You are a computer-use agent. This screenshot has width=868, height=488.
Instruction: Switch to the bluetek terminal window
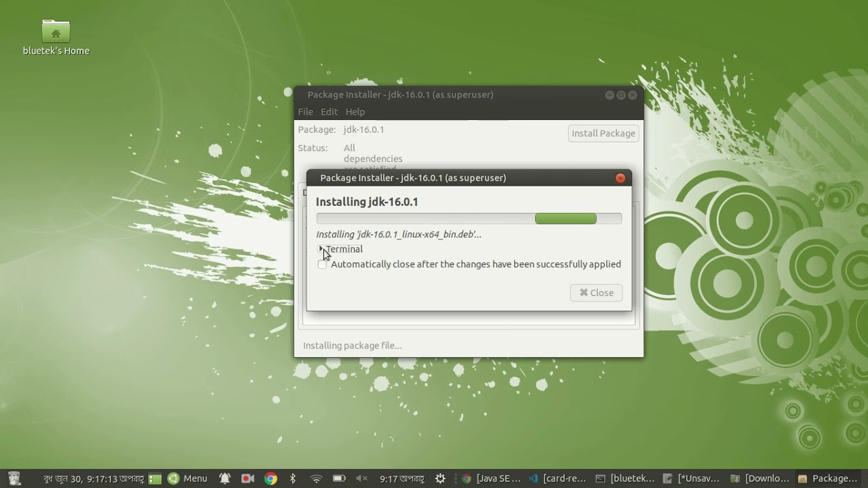click(625, 479)
